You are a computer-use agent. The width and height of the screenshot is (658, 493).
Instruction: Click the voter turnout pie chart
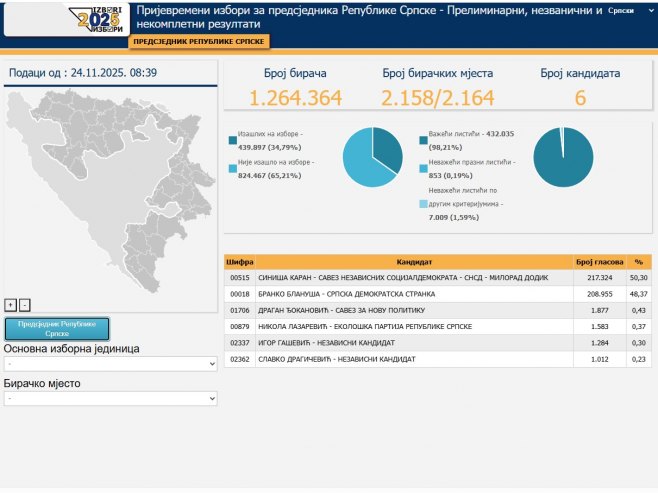tap(372, 158)
